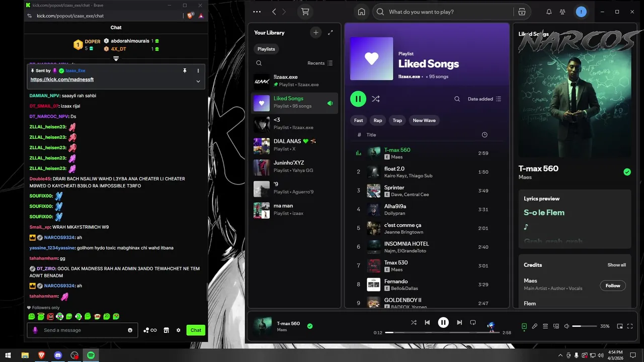Viewport: 644px width, 362px height.
Task: Enter Spotify full screen mode
Action: point(630,326)
